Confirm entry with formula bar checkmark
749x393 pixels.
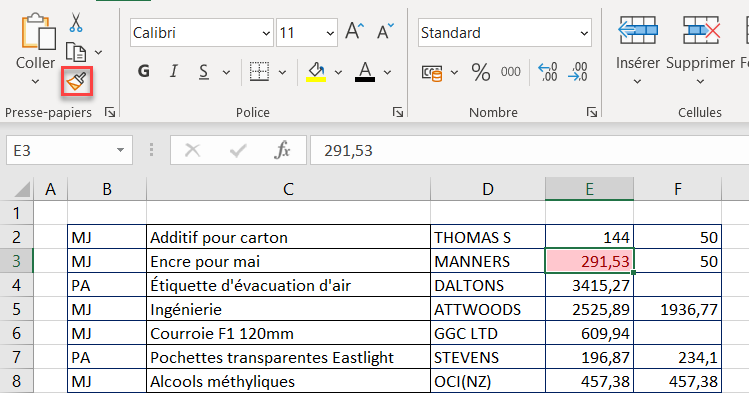point(237,150)
